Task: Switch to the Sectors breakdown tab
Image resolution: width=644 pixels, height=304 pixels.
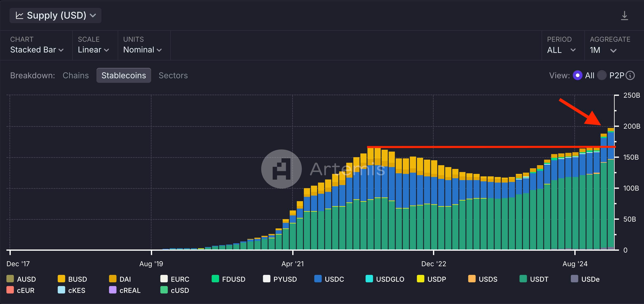Action: (173, 76)
